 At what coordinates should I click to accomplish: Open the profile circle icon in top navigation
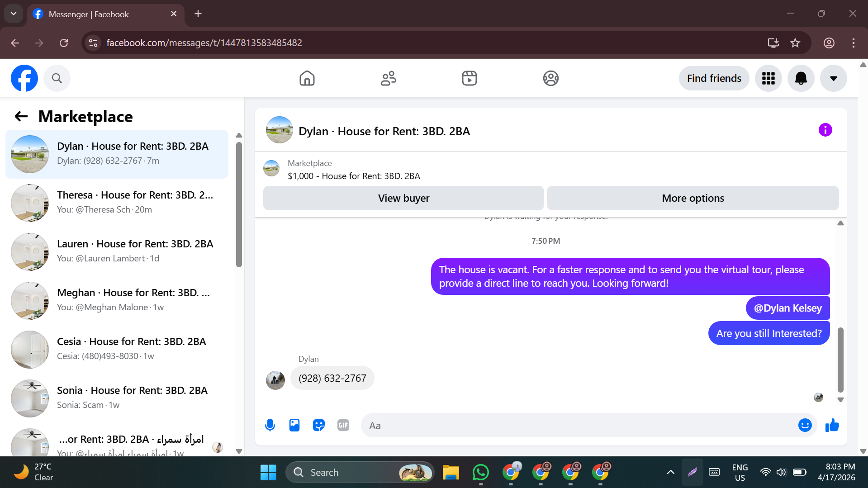click(x=550, y=78)
